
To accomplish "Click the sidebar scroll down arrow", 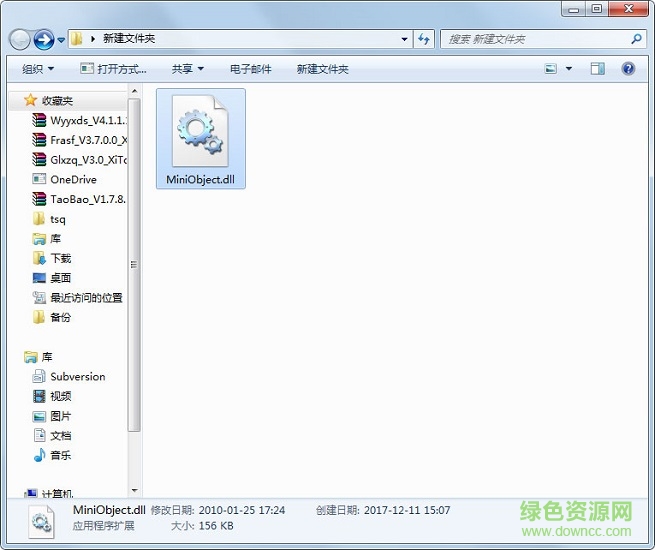I will [x=134, y=490].
